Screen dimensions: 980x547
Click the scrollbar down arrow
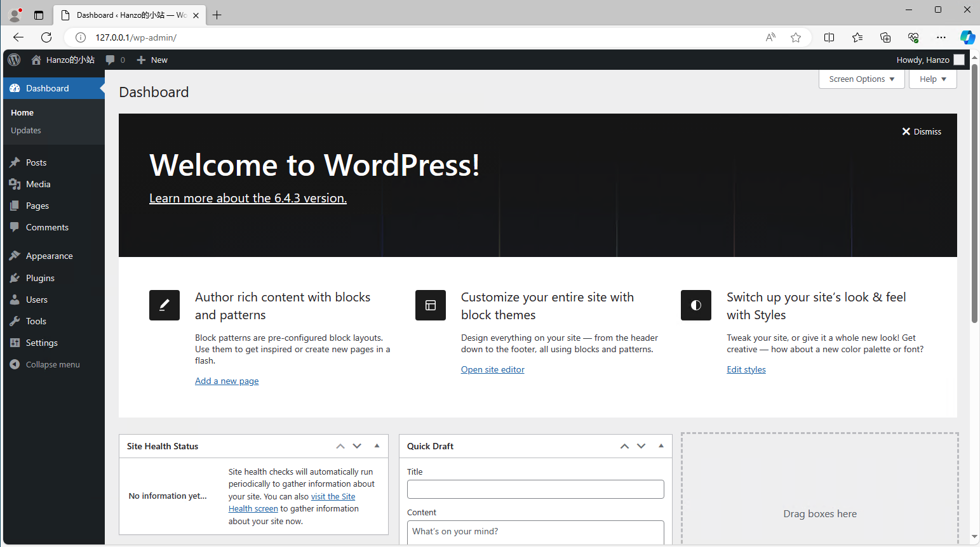point(974,537)
